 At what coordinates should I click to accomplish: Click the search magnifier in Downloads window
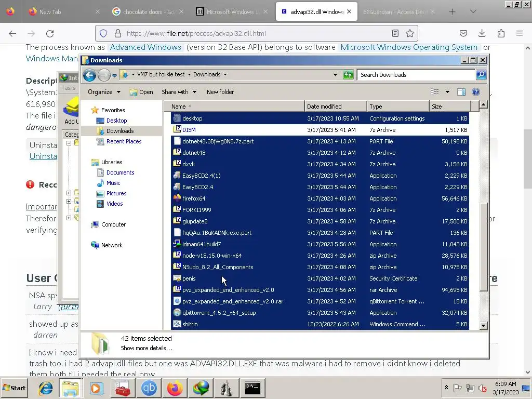(481, 75)
